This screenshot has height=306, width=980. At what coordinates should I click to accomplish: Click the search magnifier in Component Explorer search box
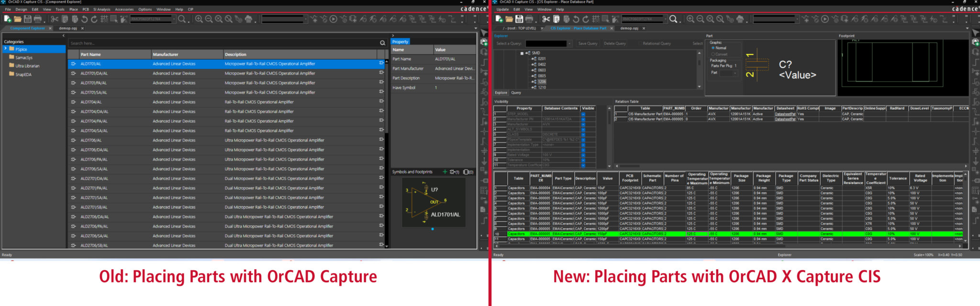[382, 43]
